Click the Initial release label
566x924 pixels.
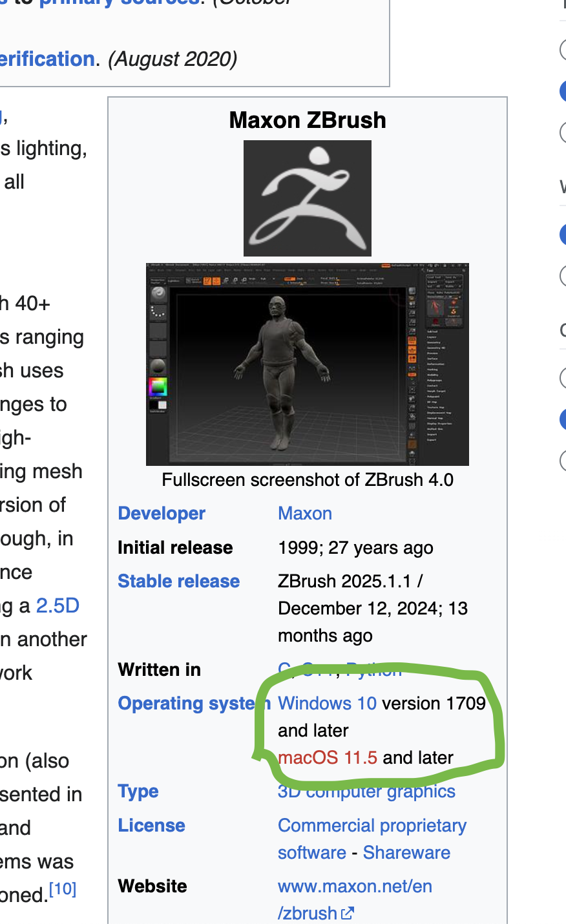click(x=175, y=548)
